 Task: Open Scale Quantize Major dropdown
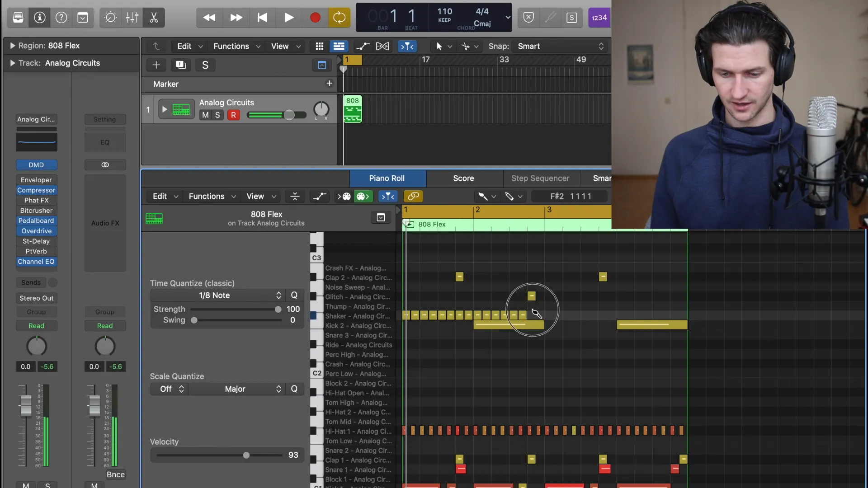click(237, 389)
